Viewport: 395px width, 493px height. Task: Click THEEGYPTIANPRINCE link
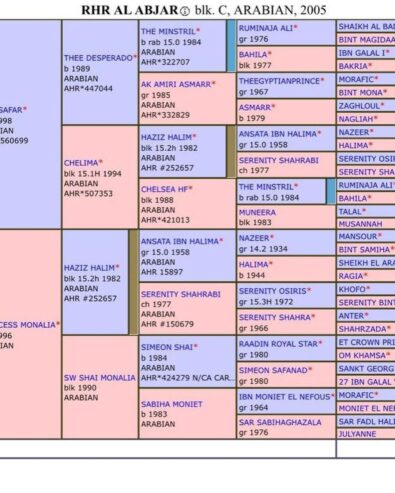click(279, 81)
